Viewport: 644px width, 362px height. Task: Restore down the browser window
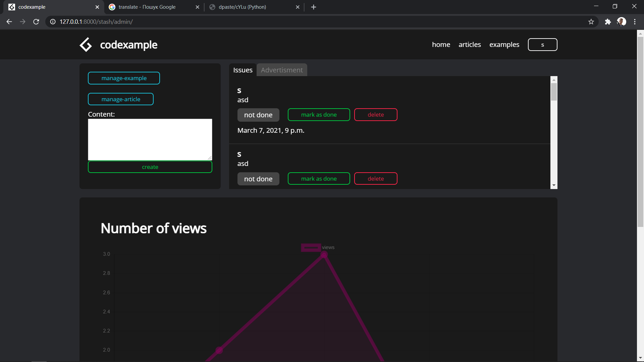click(615, 6)
